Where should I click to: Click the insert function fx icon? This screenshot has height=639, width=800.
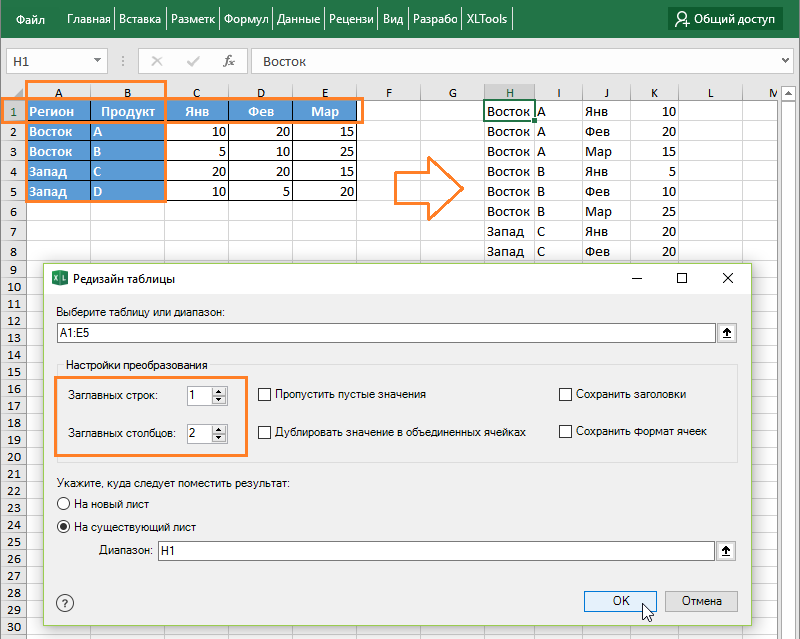pos(229,61)
